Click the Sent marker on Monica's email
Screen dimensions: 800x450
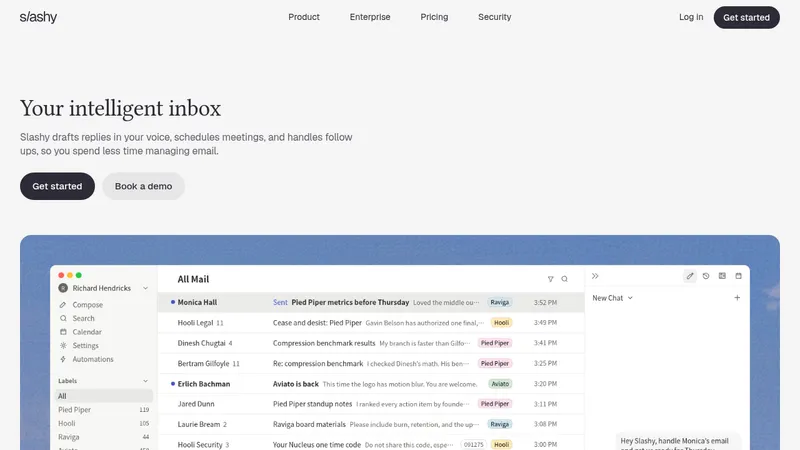[x=280, y=303]
